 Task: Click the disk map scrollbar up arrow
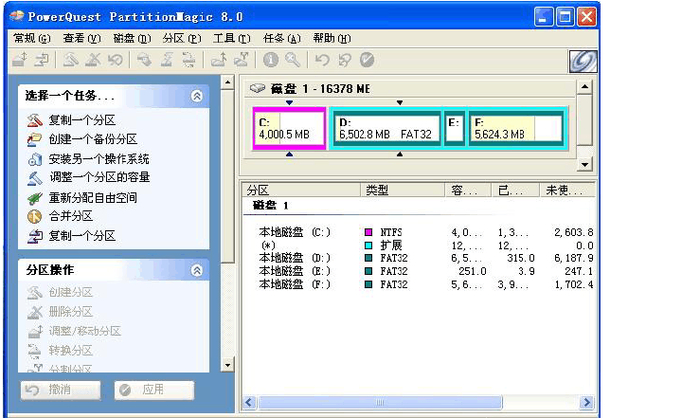coord(585,87)
